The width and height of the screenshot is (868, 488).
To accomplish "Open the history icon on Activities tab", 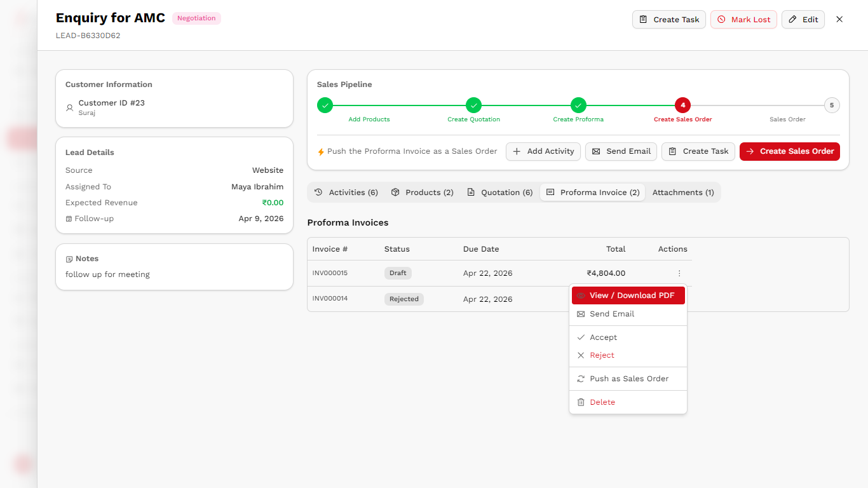I will click(x=318, y=192).
